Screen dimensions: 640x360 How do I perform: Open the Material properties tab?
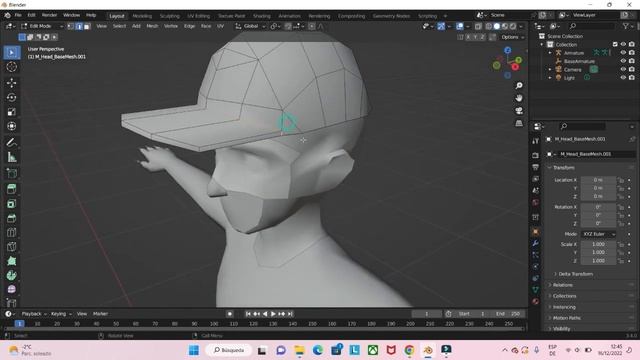click(536, 301)
